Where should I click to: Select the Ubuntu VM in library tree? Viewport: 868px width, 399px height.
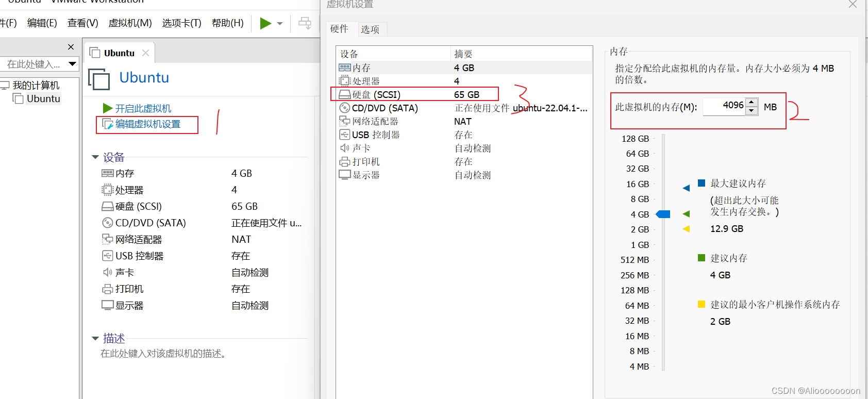point(43,98)
